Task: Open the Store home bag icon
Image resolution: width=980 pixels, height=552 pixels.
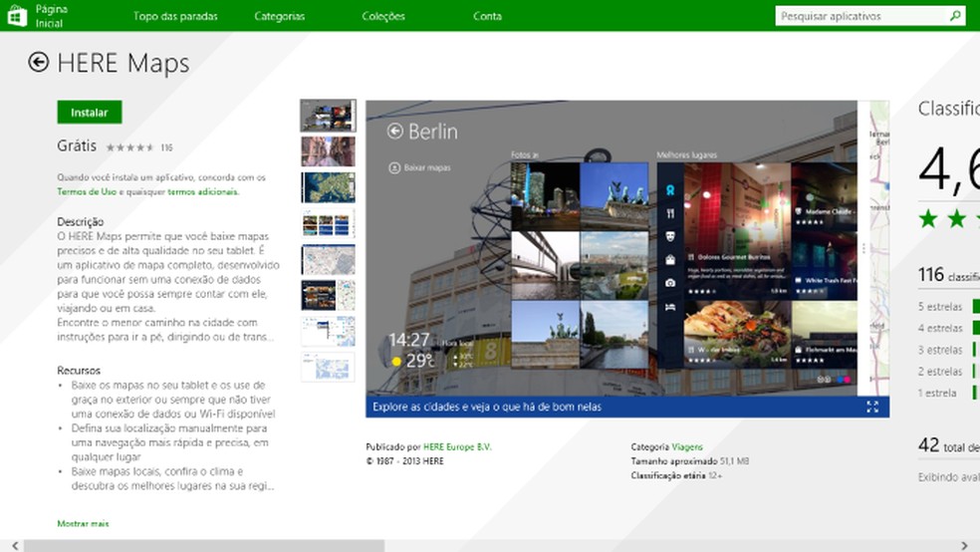Action: [x=16, y=16]
